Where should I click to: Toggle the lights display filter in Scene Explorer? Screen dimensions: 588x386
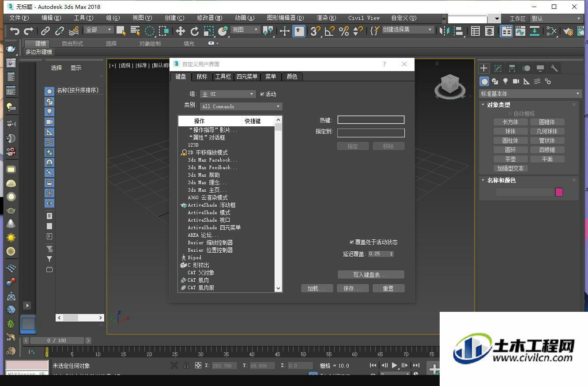[x=49, y=111]
